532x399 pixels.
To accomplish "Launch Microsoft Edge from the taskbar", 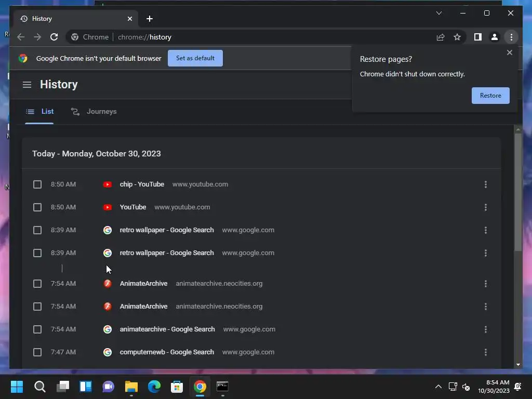I will (154, 387).
